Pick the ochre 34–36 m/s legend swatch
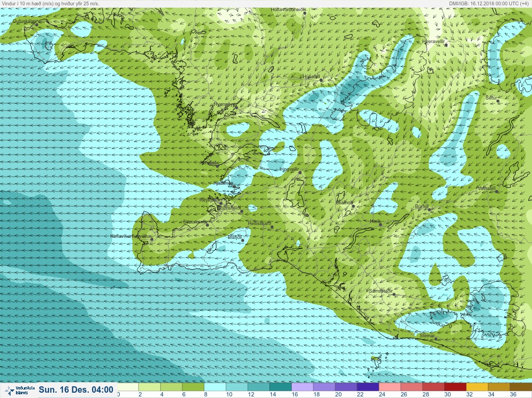532x398 pixels. click(x=499, y=387)
